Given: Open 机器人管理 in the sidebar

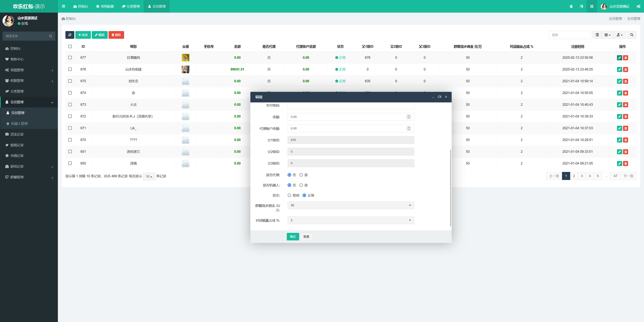Looking at the screenshot, I should [x=19, y=124].
